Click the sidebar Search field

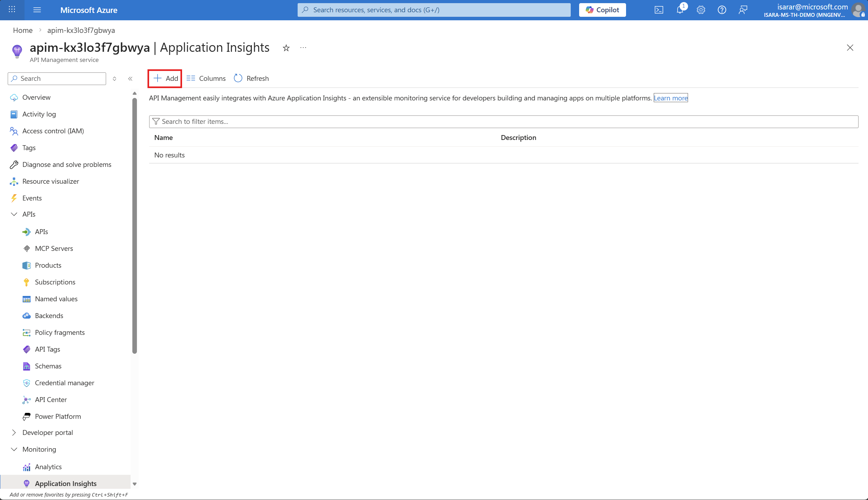(x=57, y=78)
